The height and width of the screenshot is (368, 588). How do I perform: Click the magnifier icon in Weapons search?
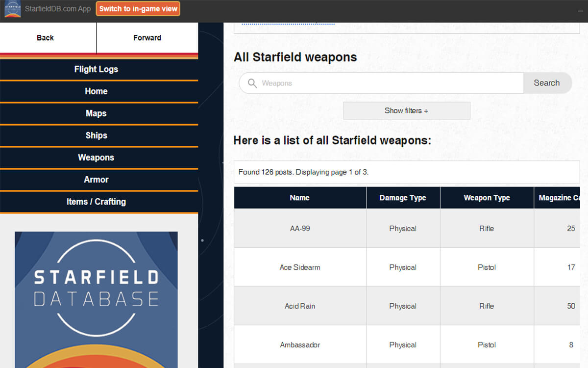252,83
